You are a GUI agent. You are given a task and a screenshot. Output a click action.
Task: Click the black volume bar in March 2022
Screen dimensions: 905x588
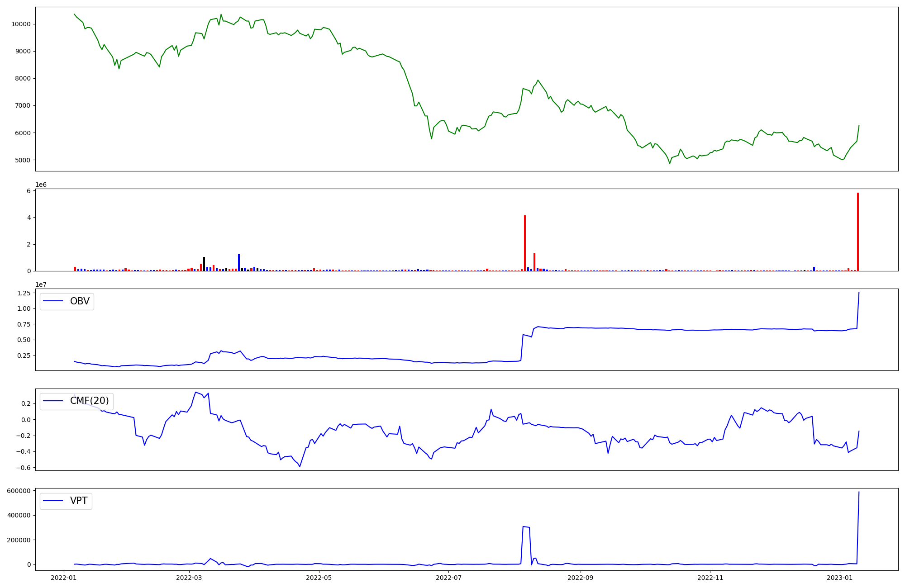point(204,264)
